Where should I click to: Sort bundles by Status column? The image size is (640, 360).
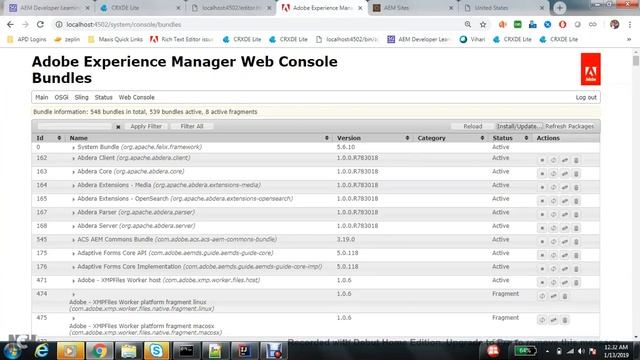(510, 138)
